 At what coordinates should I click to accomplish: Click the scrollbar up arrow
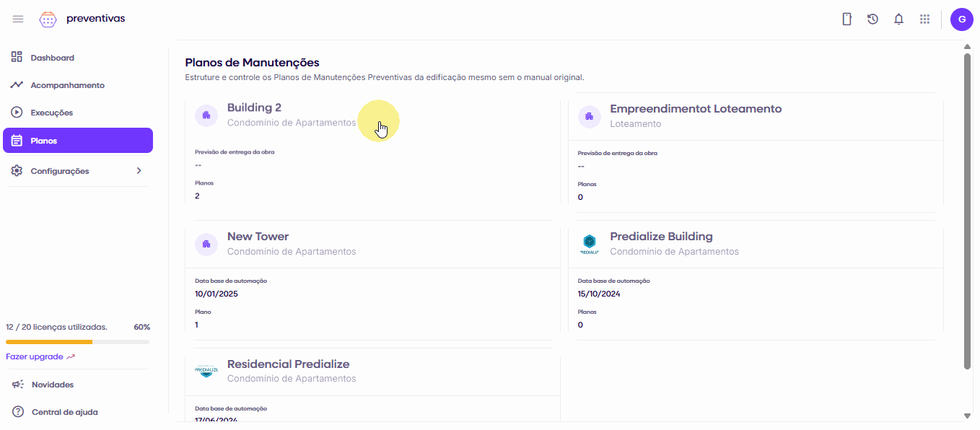tap(968, 47)
